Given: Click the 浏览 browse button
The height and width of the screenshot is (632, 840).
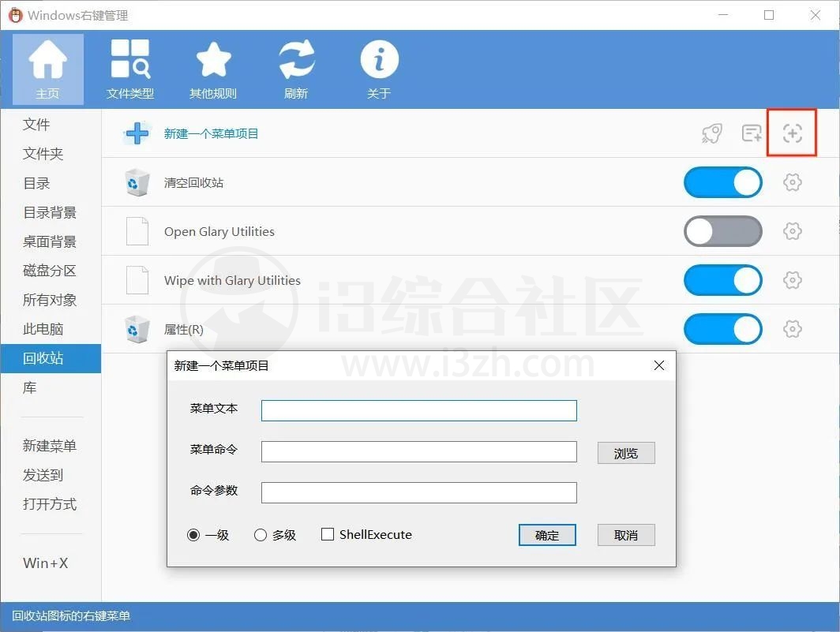Looking at the screenshot, I should (626, 453).
